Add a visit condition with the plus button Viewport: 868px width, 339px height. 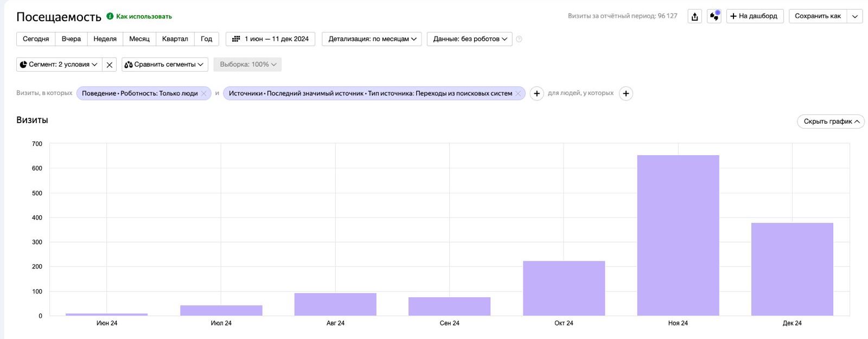(x=537, y=93)
